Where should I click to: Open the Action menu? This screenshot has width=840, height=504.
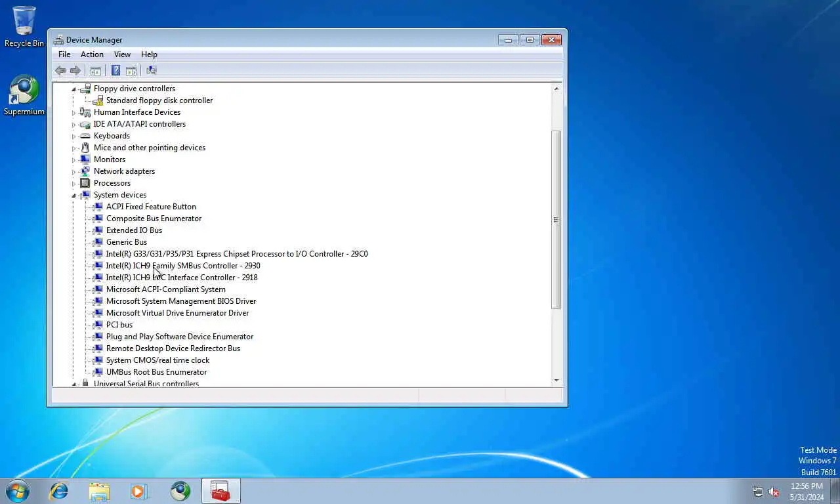pyautogui.click(x=92, y=54)
